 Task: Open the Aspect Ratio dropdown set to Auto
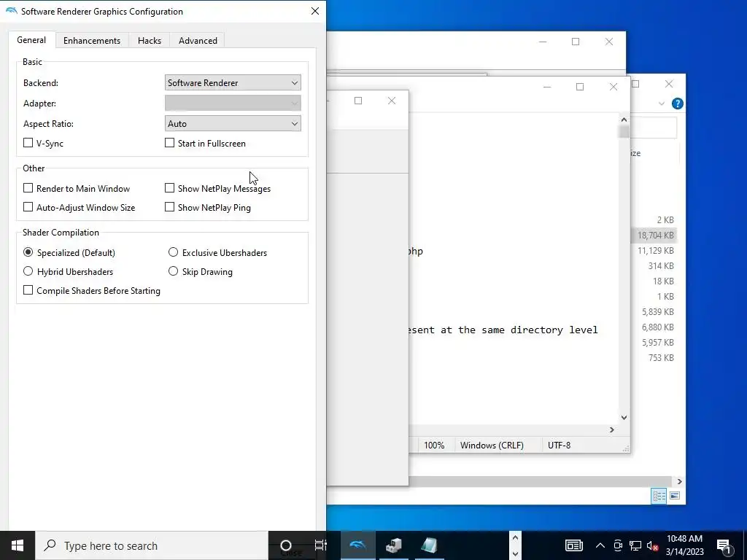point(233,124)
